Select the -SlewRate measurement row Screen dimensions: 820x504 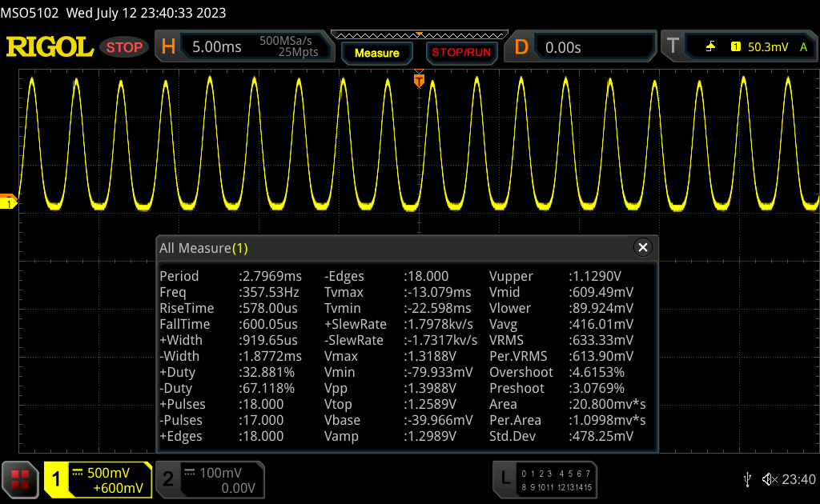(x=400, y=340)
